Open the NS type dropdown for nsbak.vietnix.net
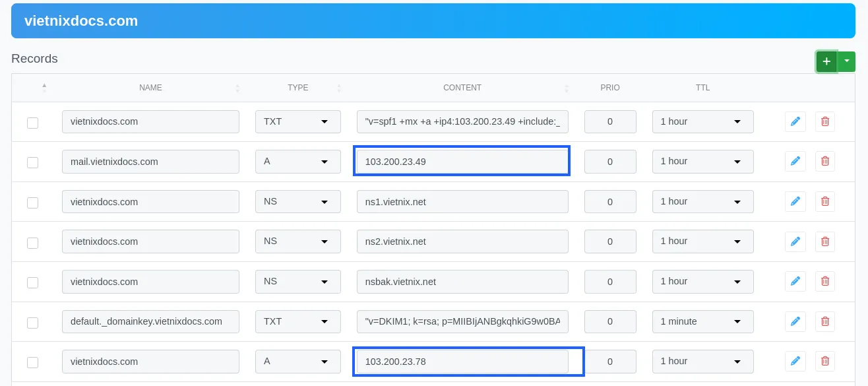This screenshot has width=868, height=386. click(x=298, y=281)
